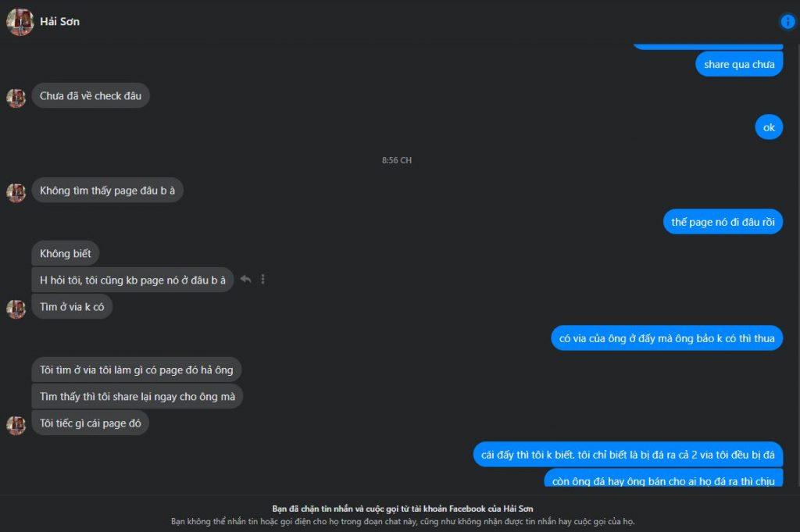This screenshot has height=532, width=800.
Task: Select the blue 'ok' message bubble
Action: [769, 127]
